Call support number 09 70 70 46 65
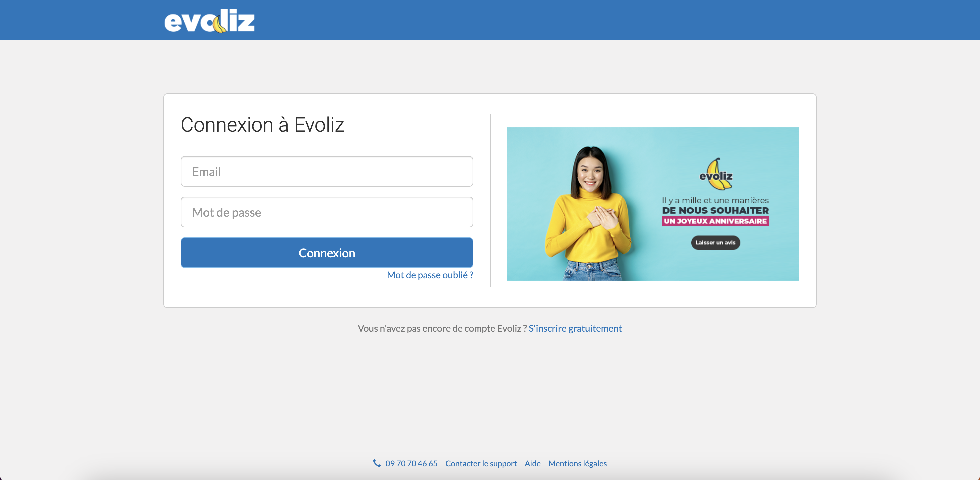980x480 pixels. (x=411, y=463)
